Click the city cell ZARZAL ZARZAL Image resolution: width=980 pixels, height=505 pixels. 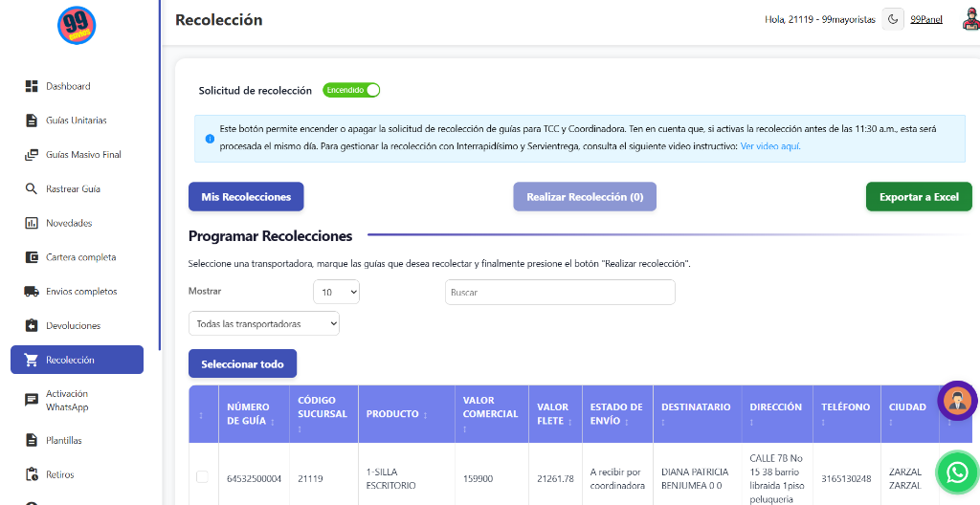[905, 479]
